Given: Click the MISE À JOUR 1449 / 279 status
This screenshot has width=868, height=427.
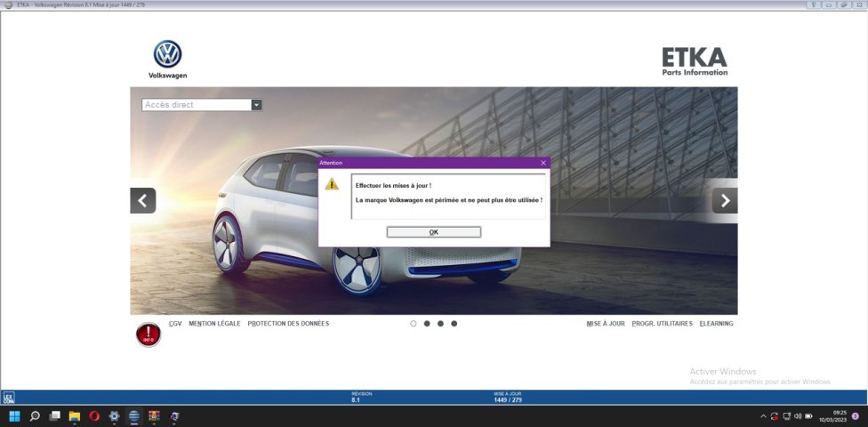Looking at the screenshot, I should (x=508, y=397).
